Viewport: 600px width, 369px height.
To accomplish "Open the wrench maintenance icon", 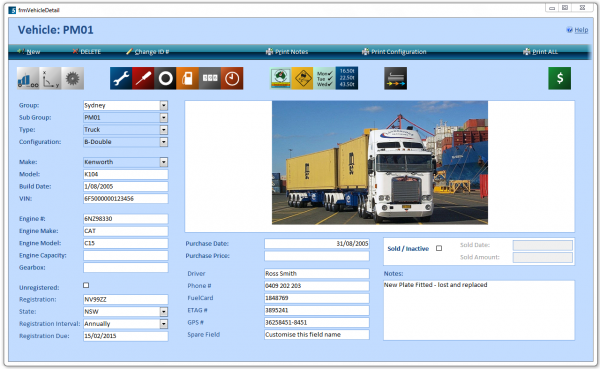I will (121, 78).
